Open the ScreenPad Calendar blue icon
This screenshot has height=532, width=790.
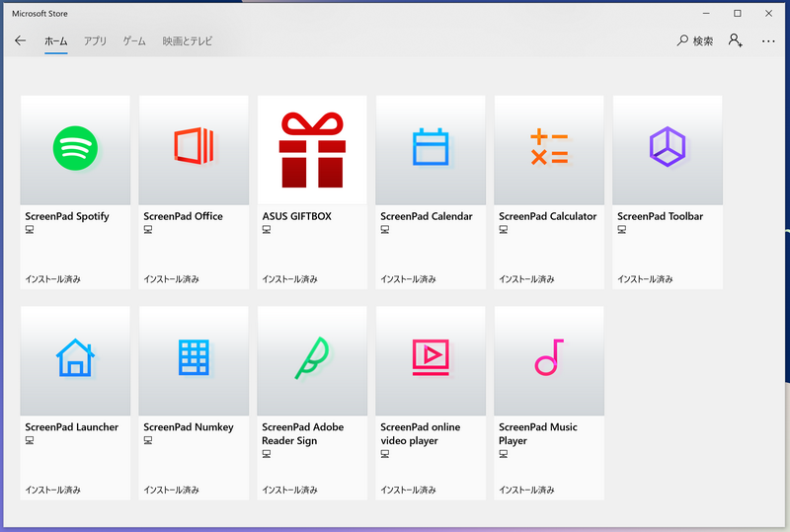pos(431,147)
